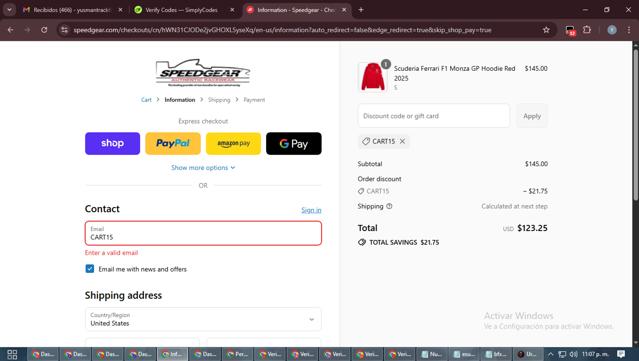Go to Cart breadcrumb
Viewport: 639px width, 361px height.
(x=146, y=100)
